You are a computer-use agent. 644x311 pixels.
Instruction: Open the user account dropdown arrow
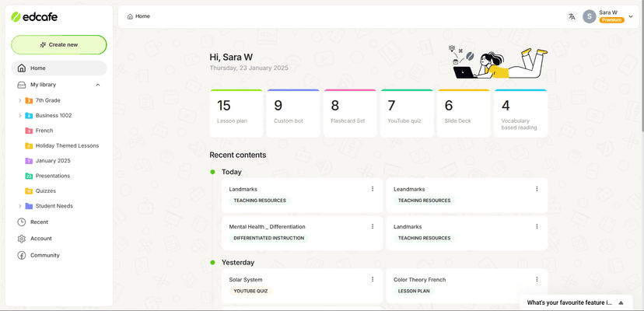point(631,16)
